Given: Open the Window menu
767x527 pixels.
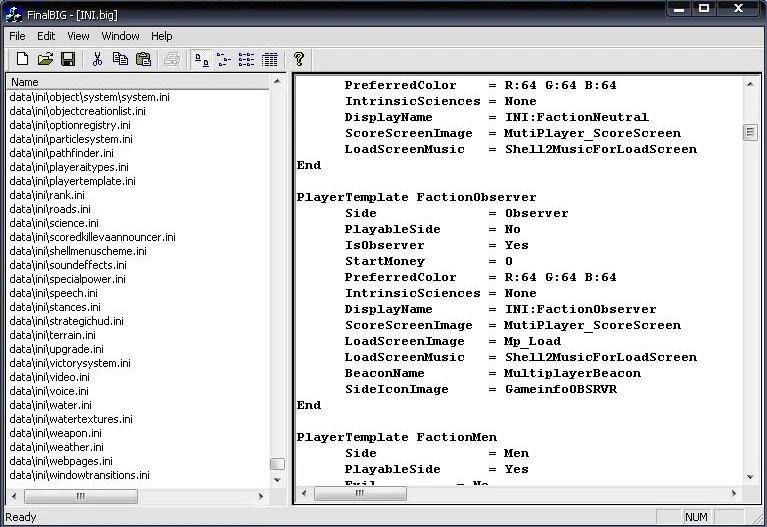Looking at the screenshot, I should click(x=120, y=36).
